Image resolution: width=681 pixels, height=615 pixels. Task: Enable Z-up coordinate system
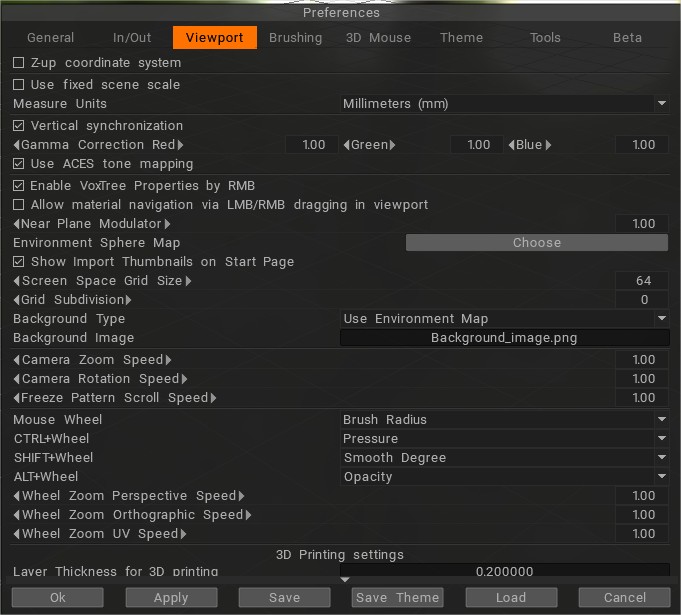point(18,63)
